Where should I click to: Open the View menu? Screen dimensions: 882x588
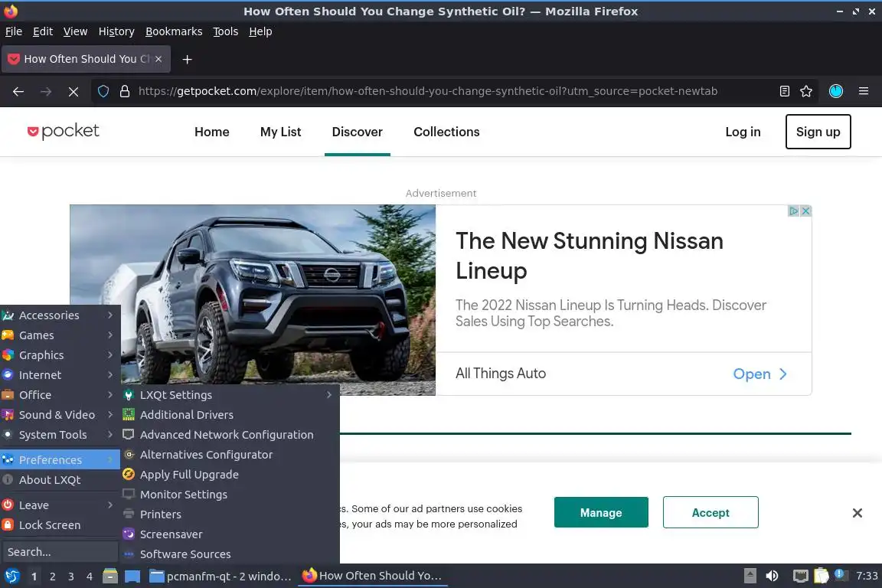75,31
